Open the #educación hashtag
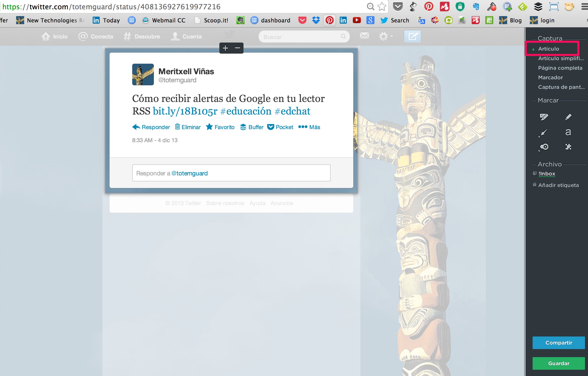 click(246, 111)
